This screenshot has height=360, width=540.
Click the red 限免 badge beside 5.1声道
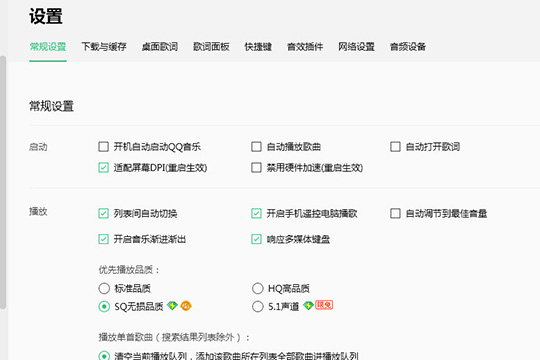point(324,305)
